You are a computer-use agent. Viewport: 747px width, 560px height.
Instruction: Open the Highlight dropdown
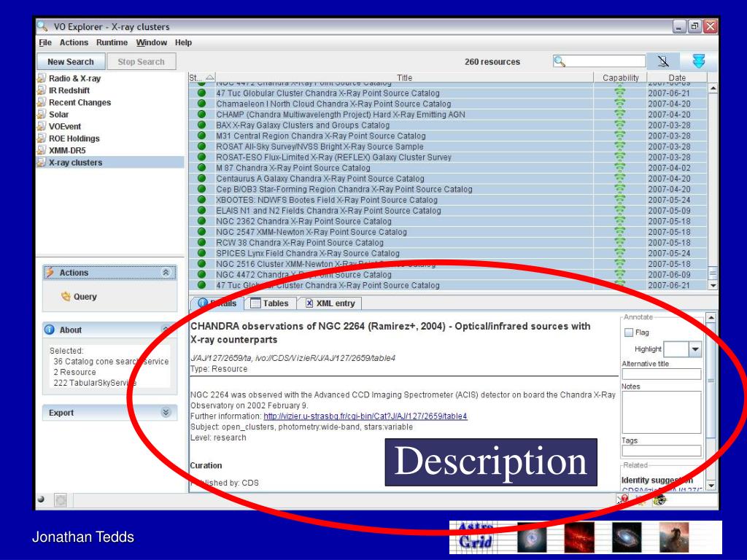click(695, 349)
